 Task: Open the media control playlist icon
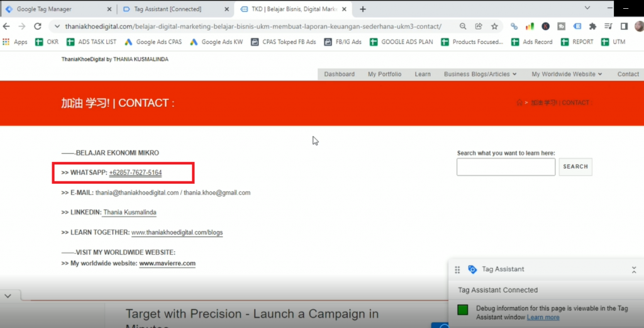(608, 26)
